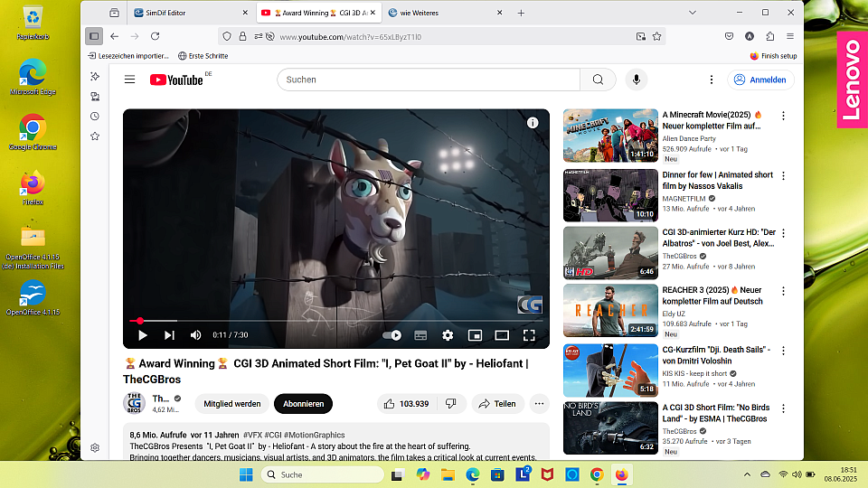Click the search magnifier button
Image resolution: width=868 pixels, height=488 pixels.
[598, 80]
